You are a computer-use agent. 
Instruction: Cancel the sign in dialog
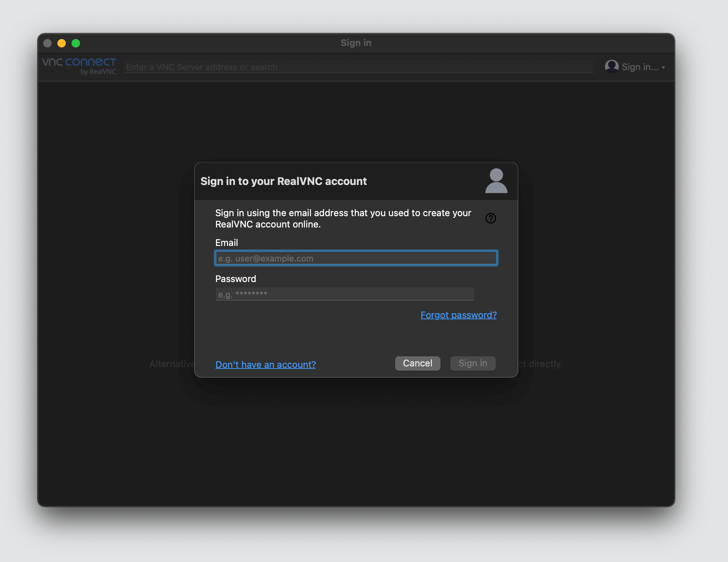(417, 364)
